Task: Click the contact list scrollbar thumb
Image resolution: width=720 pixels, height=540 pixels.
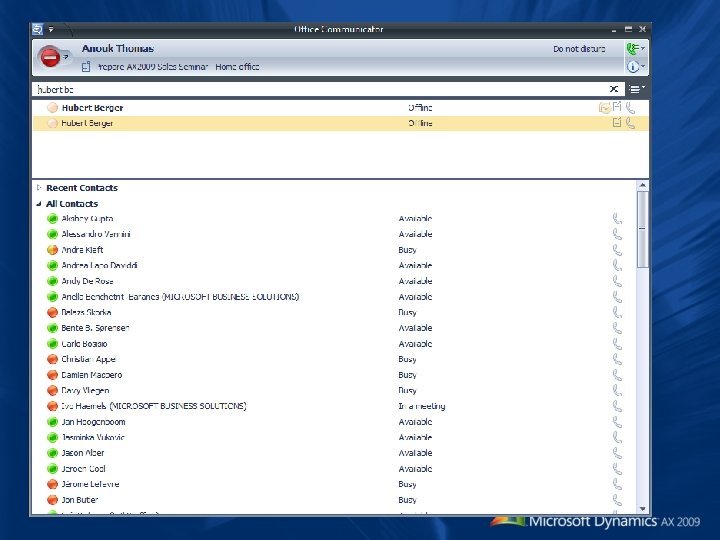Action: (x=642, y=229)
